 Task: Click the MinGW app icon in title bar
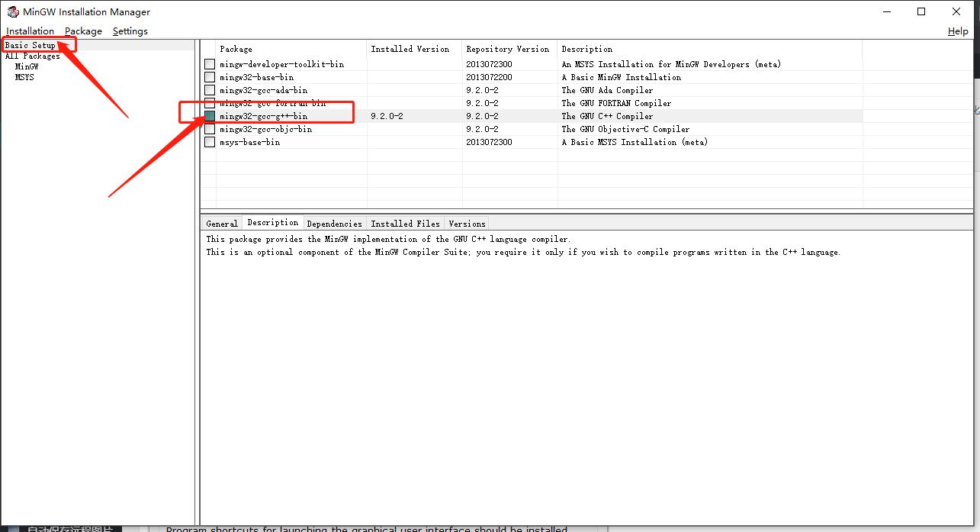(12, 11)
